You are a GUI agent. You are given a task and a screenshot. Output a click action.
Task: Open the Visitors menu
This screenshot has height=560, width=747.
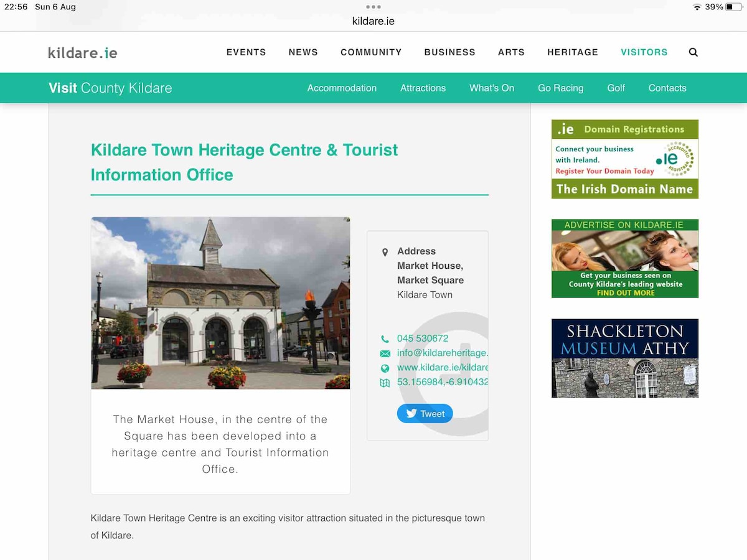point(644,52)
